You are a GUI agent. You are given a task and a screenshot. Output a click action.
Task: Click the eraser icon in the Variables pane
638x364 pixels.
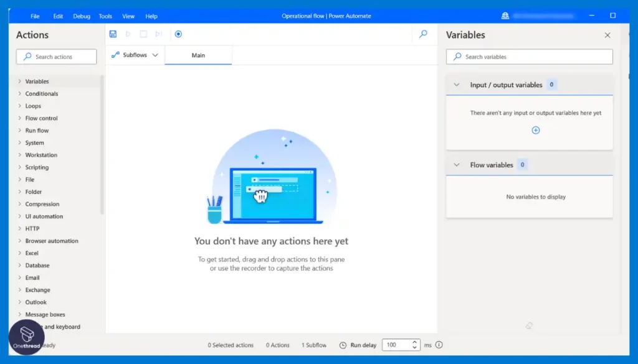(x=529, y=325)
